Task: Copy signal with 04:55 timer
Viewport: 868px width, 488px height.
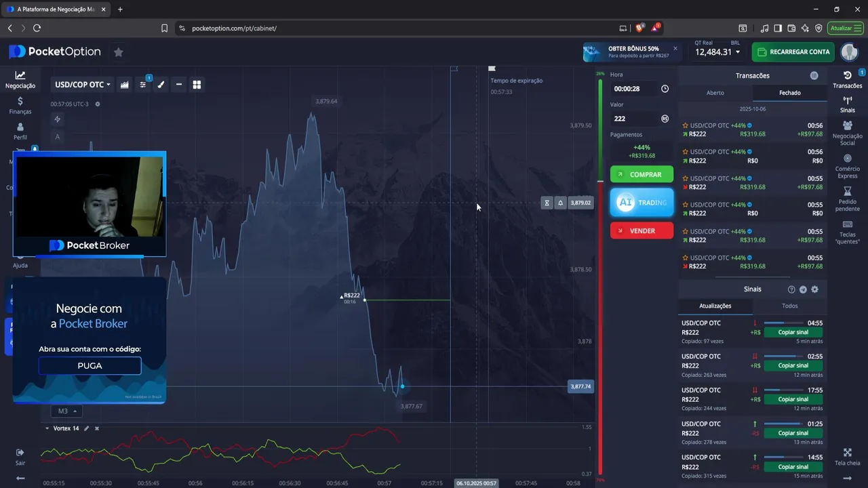Action: [793, 332]
